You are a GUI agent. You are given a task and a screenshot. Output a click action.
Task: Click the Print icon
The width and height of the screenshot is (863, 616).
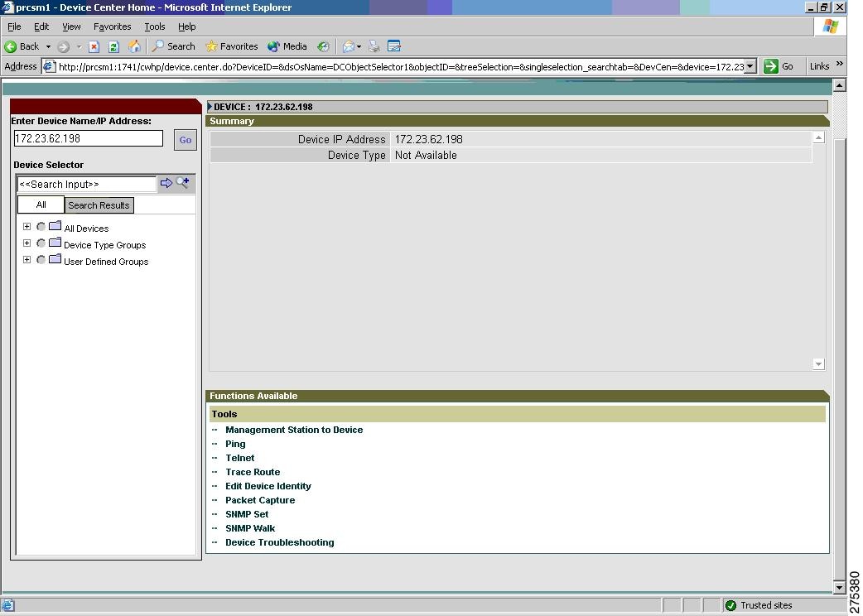tap(374, 46)
